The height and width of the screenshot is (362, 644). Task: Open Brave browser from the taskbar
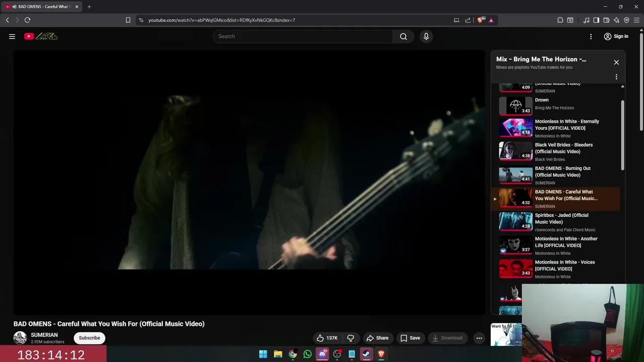pos(381,354)
